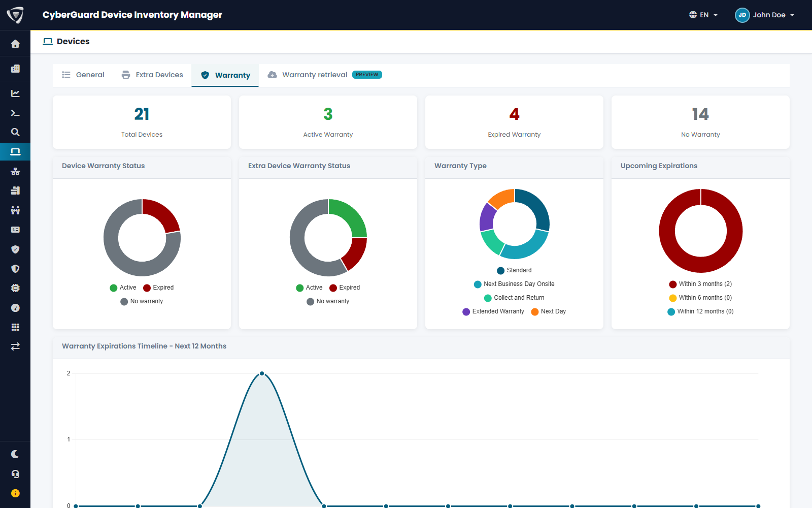Click the CyberGuard shield logo
The width and height of the screenshot is (812, 508).
click(15, 15)
